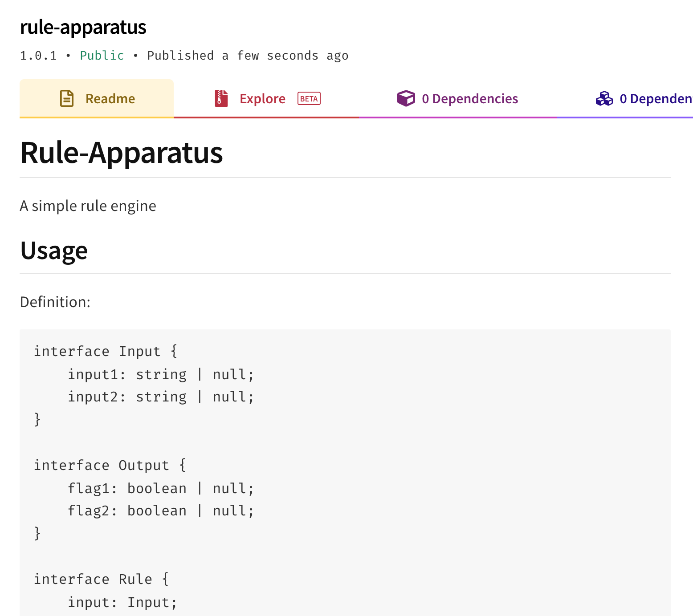The height and width of the screenshot is (616, 693).
Task: Click the rule-apparatus package name title
Action: [83, 27]
